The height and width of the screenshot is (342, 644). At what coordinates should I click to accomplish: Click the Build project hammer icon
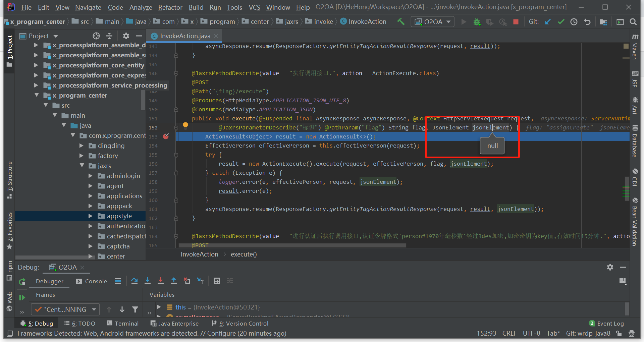[x=401, y=22]
